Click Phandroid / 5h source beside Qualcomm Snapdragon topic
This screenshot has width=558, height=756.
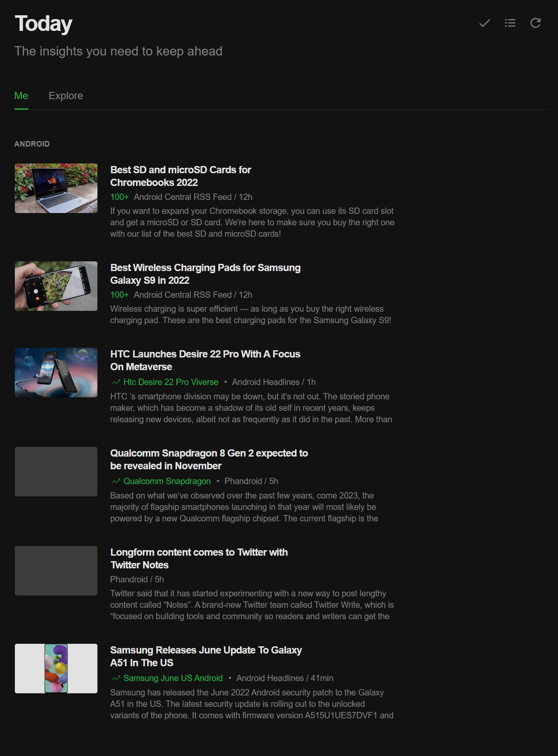pos(251,481)
